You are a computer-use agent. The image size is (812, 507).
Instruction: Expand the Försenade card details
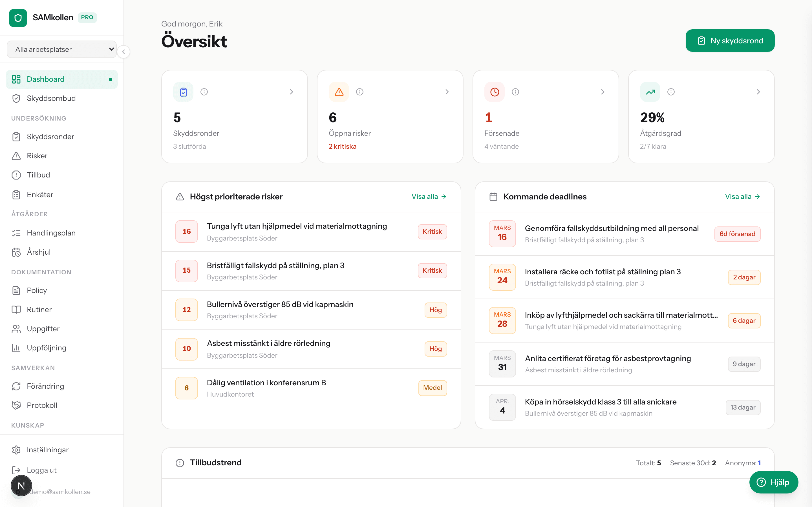(x=603, y=92)
